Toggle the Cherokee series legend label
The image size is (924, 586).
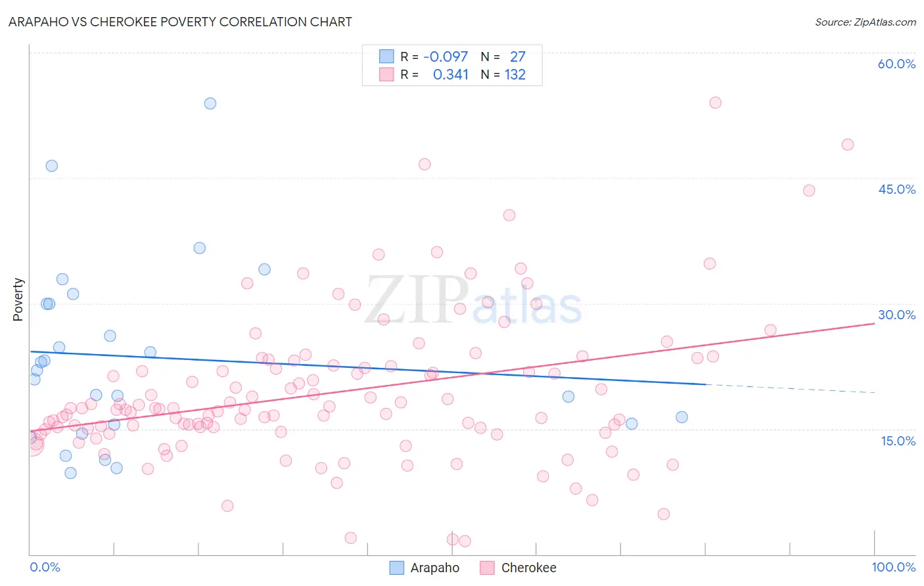(528, 568)
